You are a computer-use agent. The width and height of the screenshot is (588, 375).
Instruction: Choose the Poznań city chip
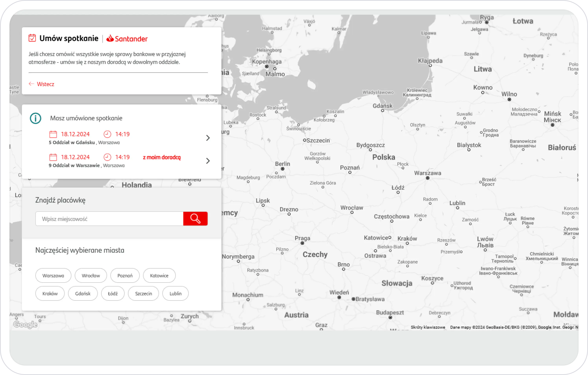(x=125, y=276)
